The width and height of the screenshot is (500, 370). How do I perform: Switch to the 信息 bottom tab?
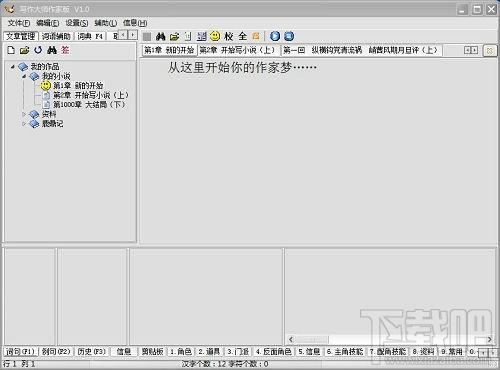(x=124, y=352)
